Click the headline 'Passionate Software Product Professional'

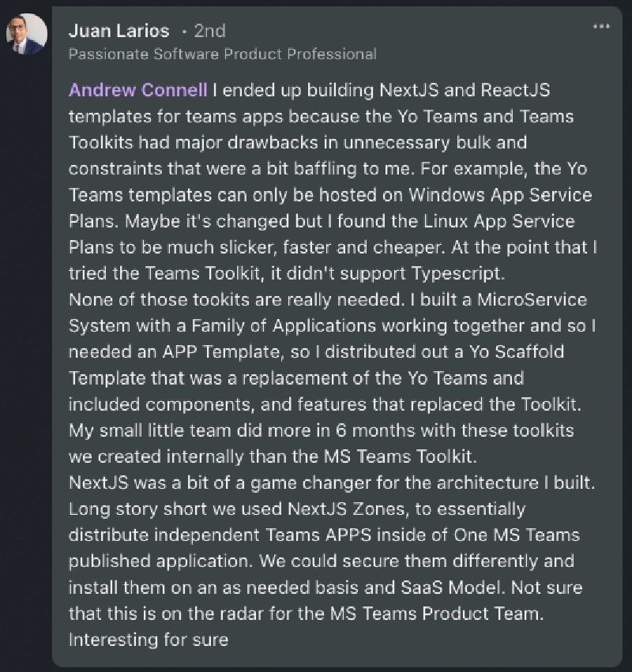pyautogui.click(x=222, y=54)
